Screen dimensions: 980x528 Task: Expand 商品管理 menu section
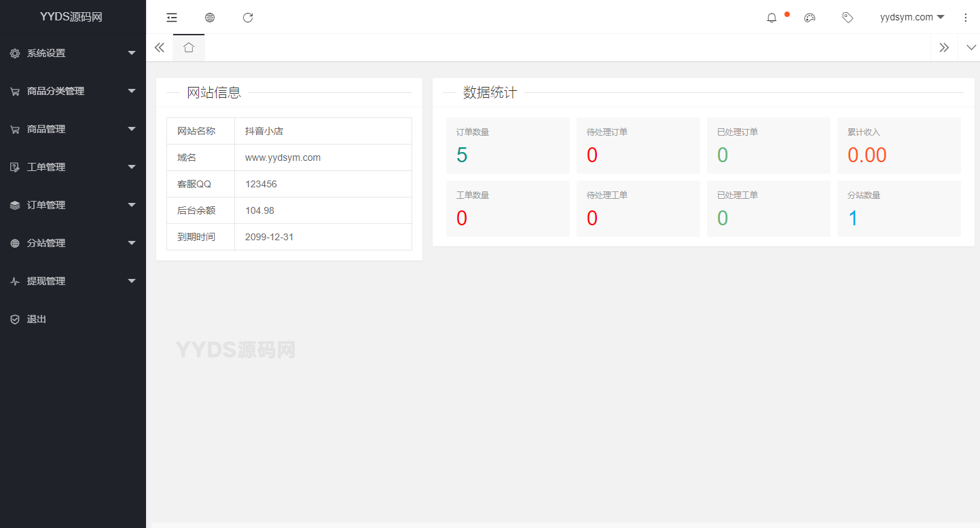pos(73,129)
